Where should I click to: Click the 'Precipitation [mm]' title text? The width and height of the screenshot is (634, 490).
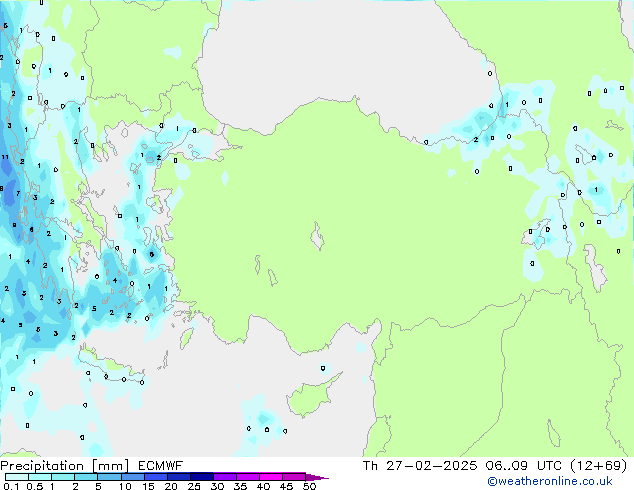point(64,466)
